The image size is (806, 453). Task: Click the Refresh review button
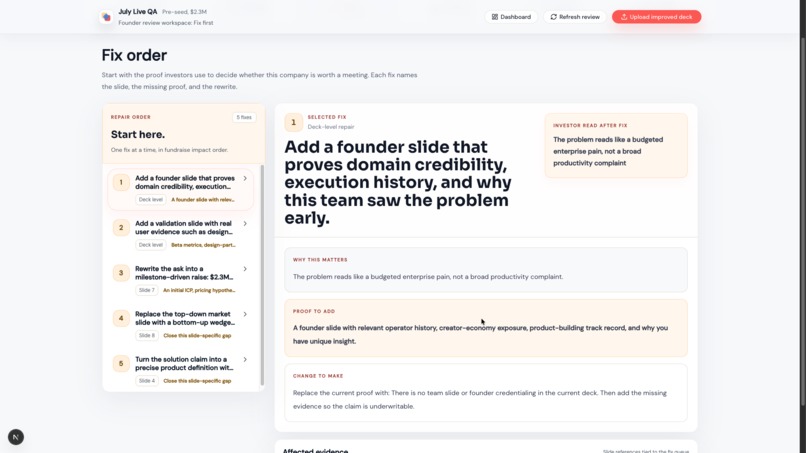tap(575, 17)
